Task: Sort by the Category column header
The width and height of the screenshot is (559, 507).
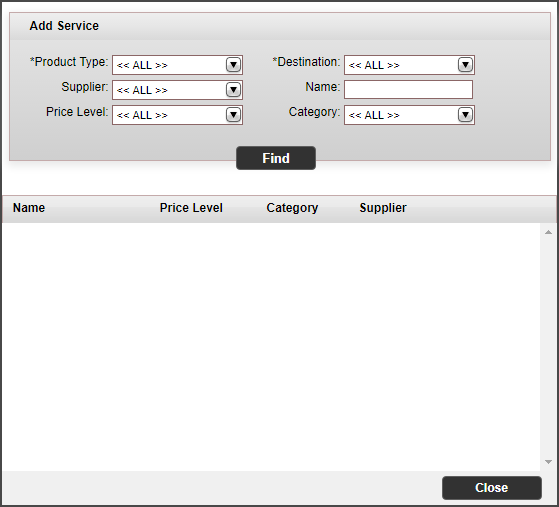Action: pyautogui.click(x=292, y=208)
